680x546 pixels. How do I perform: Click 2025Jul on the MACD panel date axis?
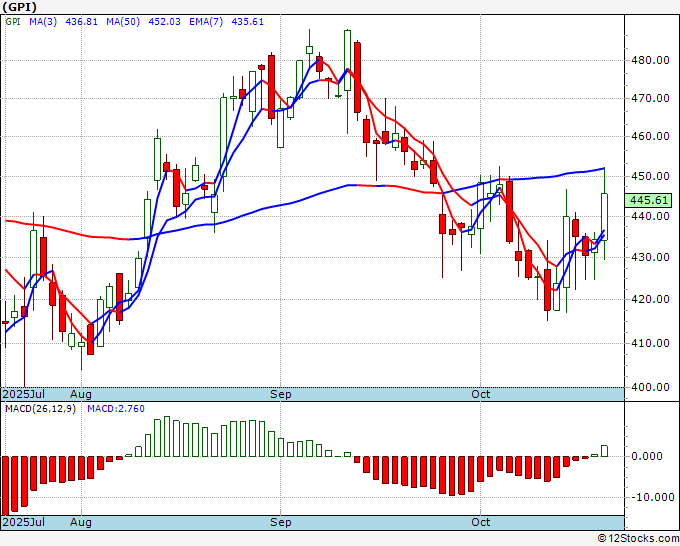point(23,522)
